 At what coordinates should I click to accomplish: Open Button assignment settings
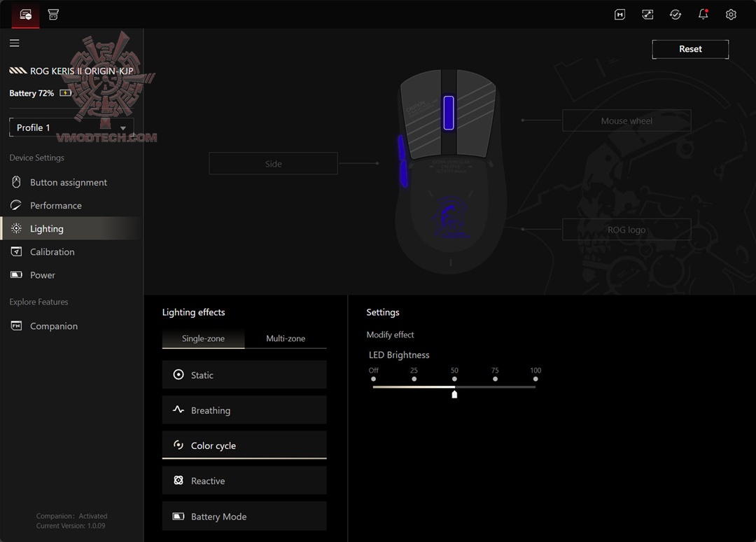point(69,182)
